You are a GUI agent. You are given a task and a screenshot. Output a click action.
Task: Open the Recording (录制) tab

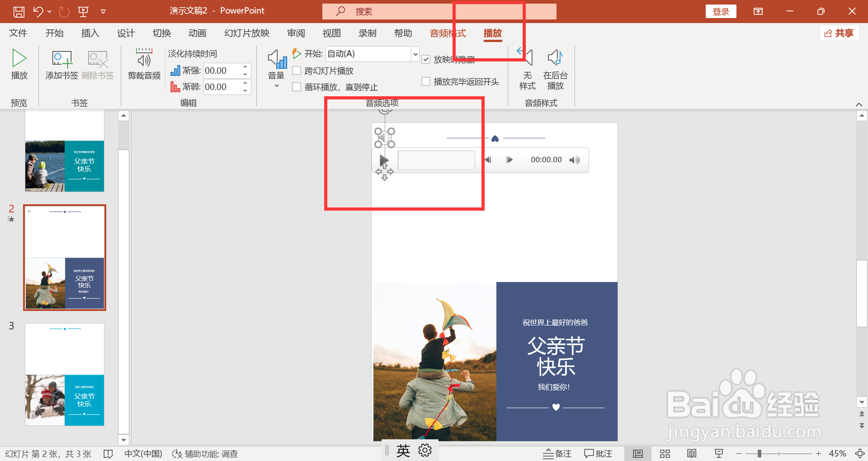[368, 33]
